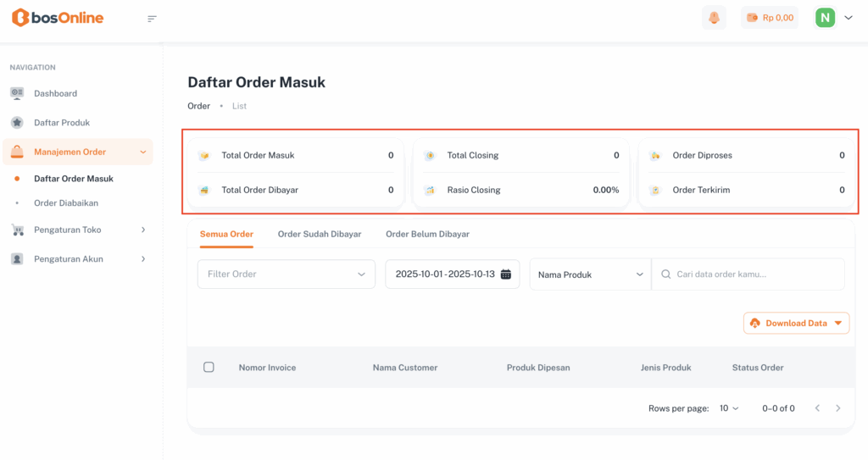Open Order Diabaikan in sidebar

pyautogui.click(x=66, y=203)
